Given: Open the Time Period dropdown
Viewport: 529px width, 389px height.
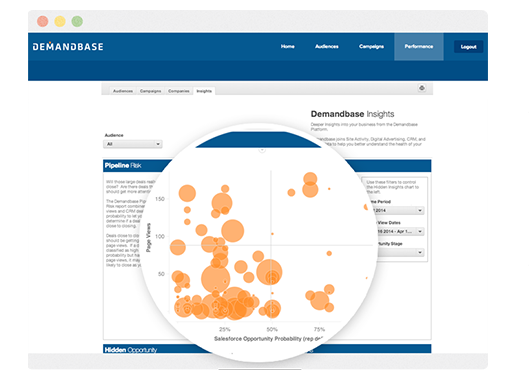Looking at the screenshot, I should pyautogui.click(x=399, y=211).
